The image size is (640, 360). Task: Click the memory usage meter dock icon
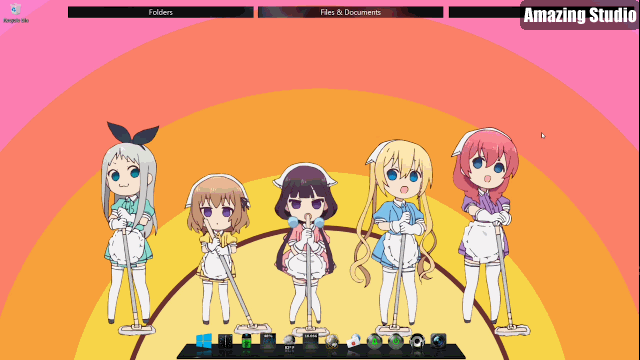tap(311, 341)
